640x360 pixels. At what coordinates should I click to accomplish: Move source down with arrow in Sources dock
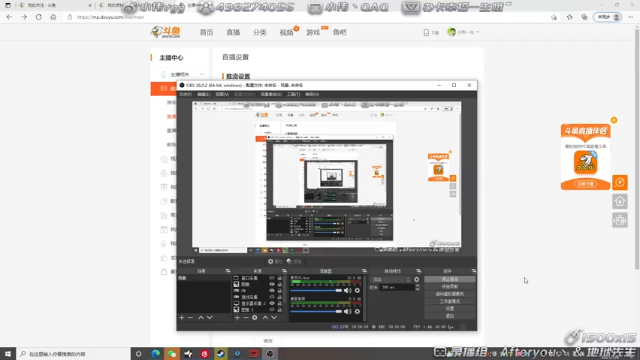pyautogui.click(x=274, y=318)
